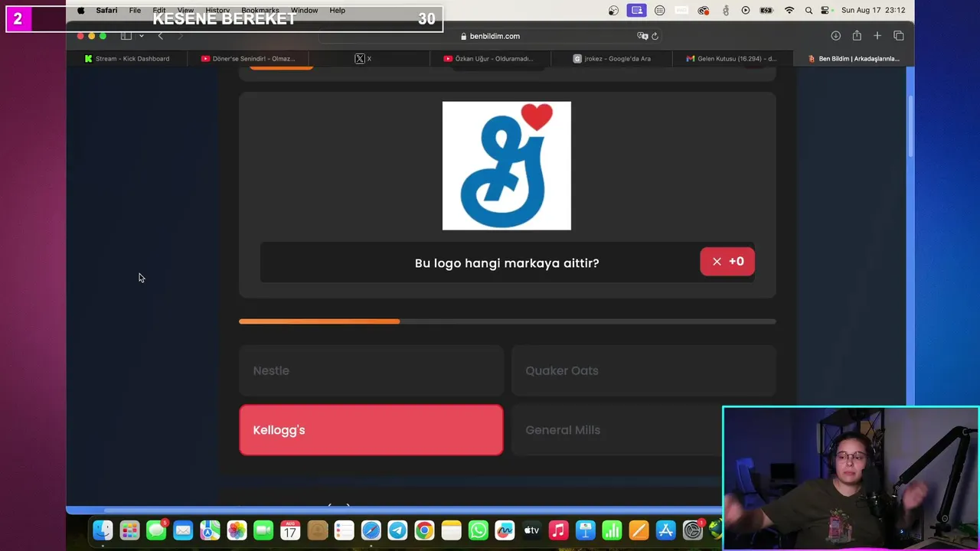Open Reminders from the Dock
Screen dimensions: 980x551
[344, 530]
